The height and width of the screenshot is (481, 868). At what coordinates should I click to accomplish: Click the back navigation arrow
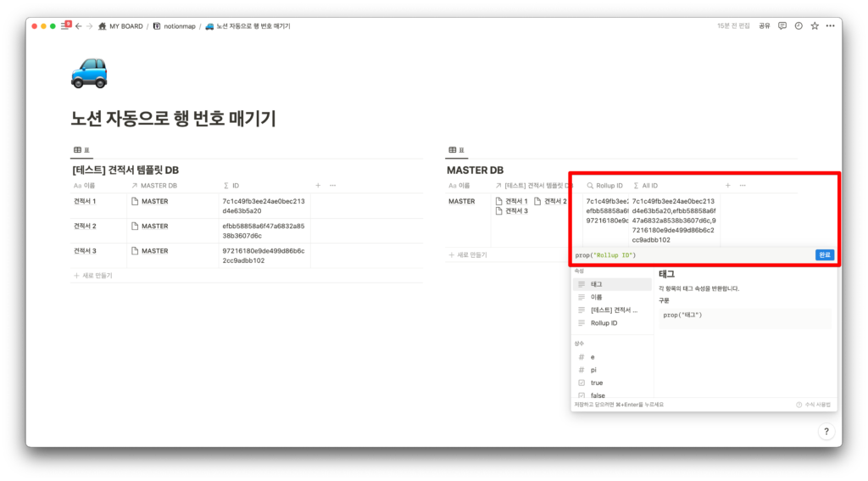(x=78, y=26)
